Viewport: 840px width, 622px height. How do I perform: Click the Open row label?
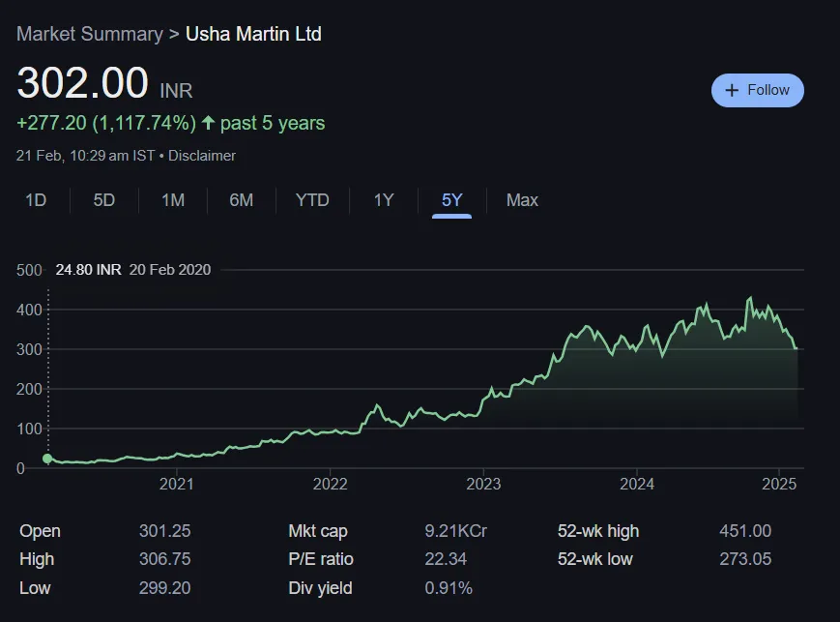(41, 531)
